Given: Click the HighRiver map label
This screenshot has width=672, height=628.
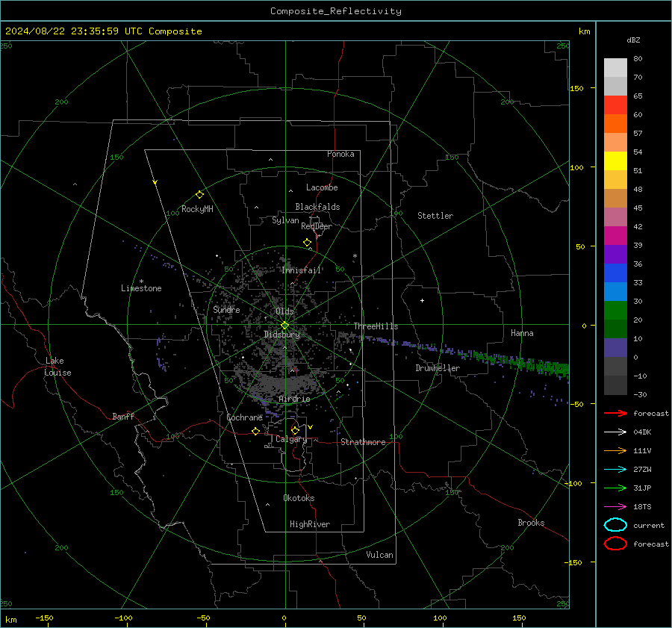Looking at the screenshot, I should (x=310, y=524).
